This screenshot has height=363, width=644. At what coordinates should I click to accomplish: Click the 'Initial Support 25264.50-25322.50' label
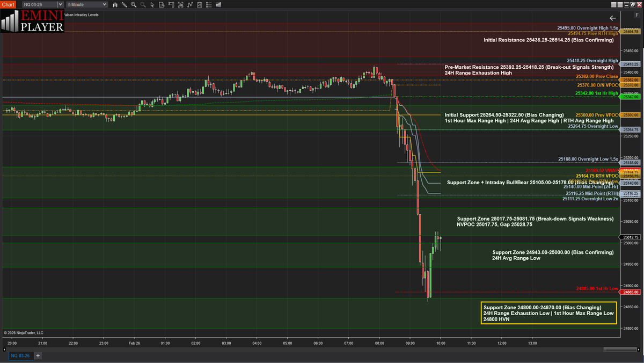pyautogui.click(x=504, y=115)
